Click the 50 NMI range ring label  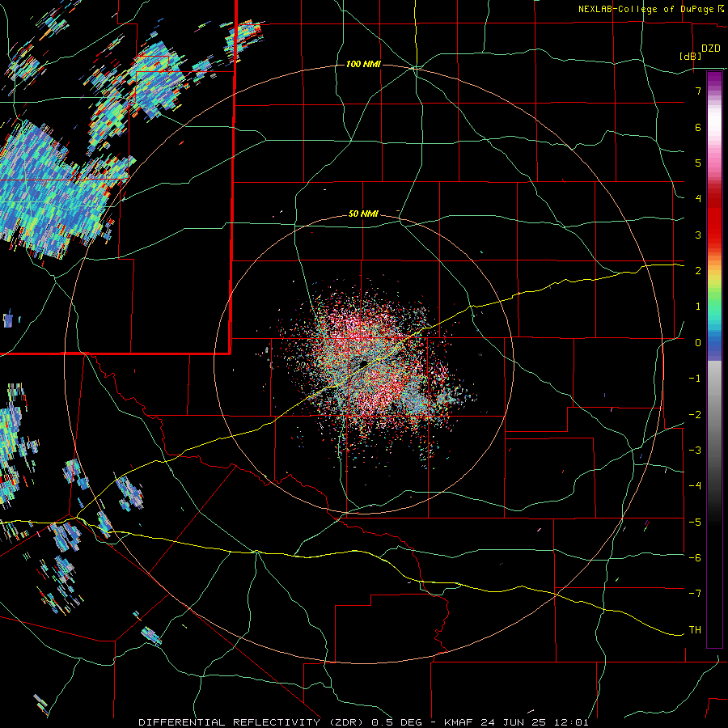pyautogui.click(x=363, y=214)
